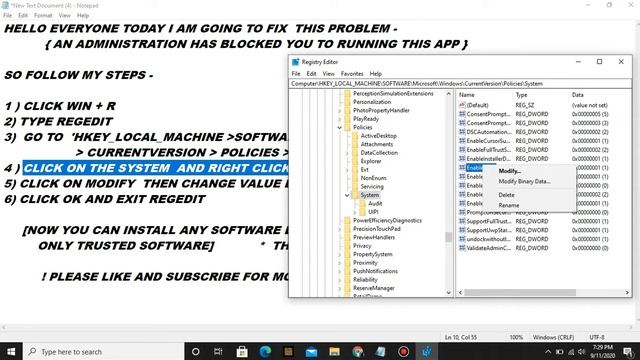Viewport: 640px width, 360px height.
Task: Click the volume speaker tray icon
Action: click(582, 352)
